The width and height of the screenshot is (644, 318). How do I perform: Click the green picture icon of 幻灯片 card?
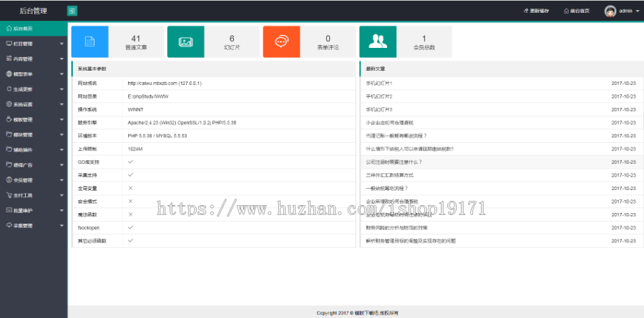[x=185, y=42]
